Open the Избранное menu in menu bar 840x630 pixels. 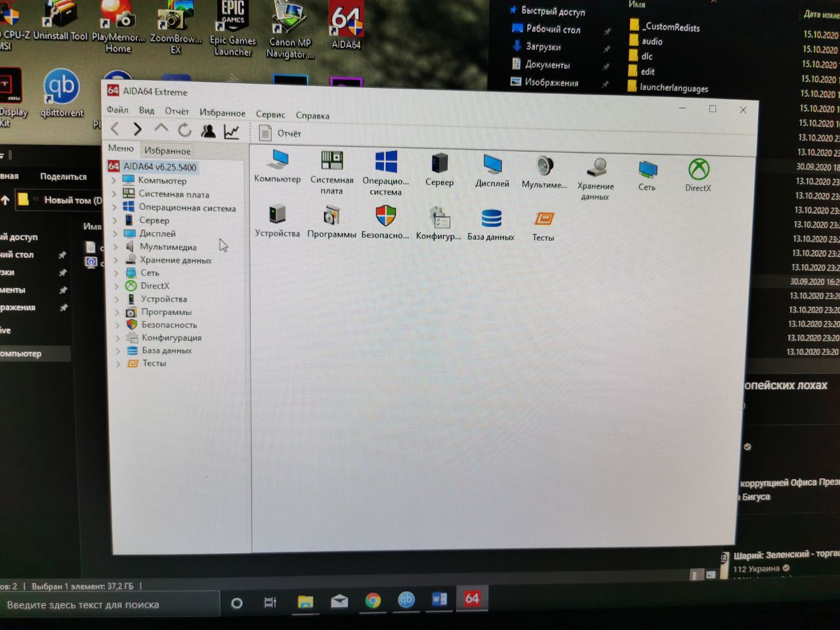click(222, 113)
